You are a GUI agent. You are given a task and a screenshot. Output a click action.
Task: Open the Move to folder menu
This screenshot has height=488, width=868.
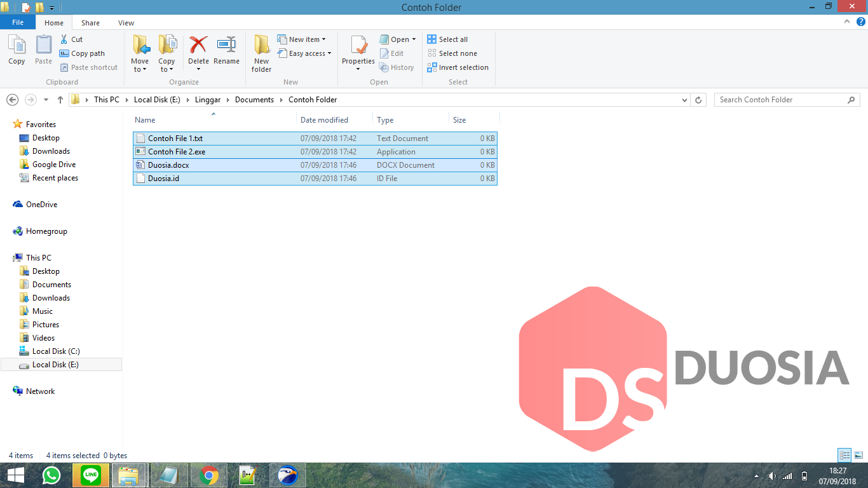tap(140, 53)
